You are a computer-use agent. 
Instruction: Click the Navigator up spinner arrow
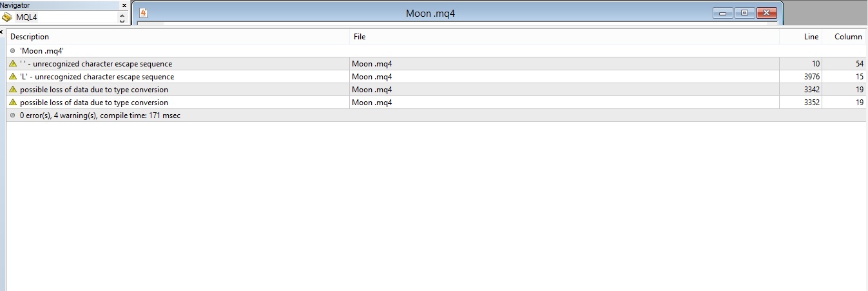tap(122, 15)
